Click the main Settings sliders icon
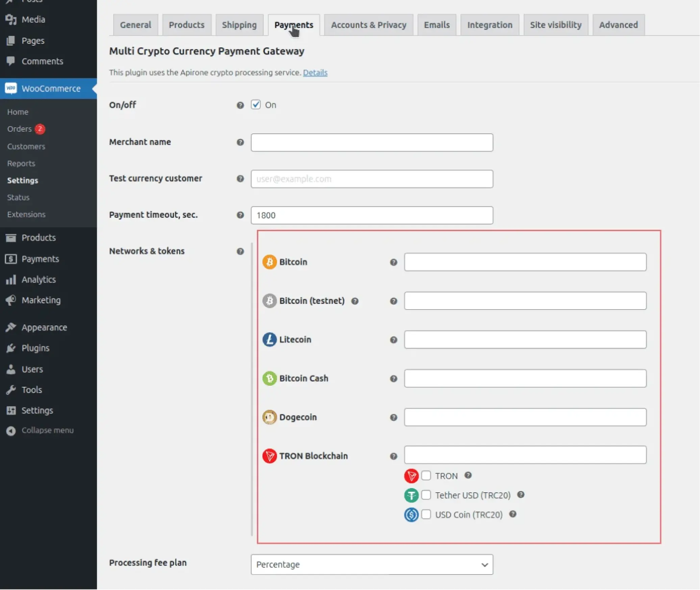This screenshot has width=700, height=590. pos(11,411)
